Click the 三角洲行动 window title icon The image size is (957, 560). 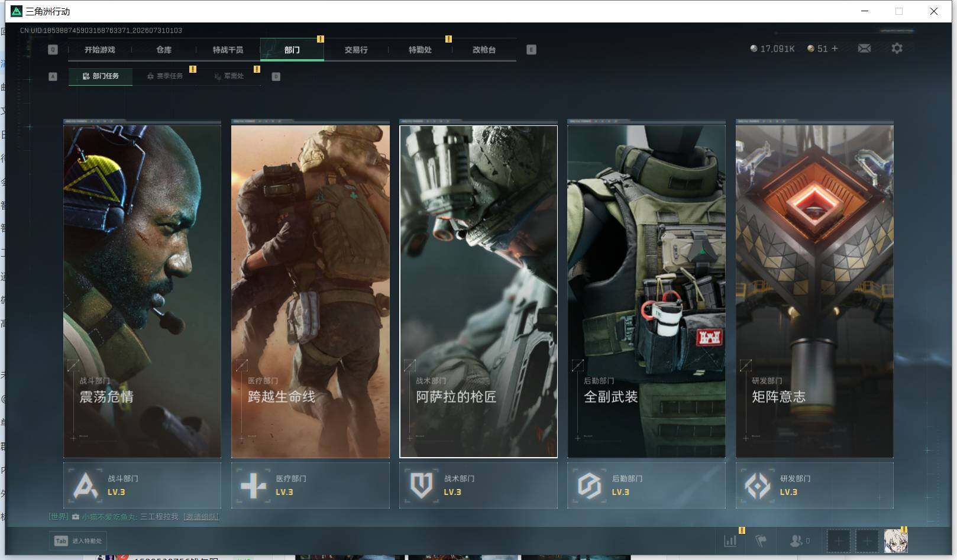tap(17, 11)
